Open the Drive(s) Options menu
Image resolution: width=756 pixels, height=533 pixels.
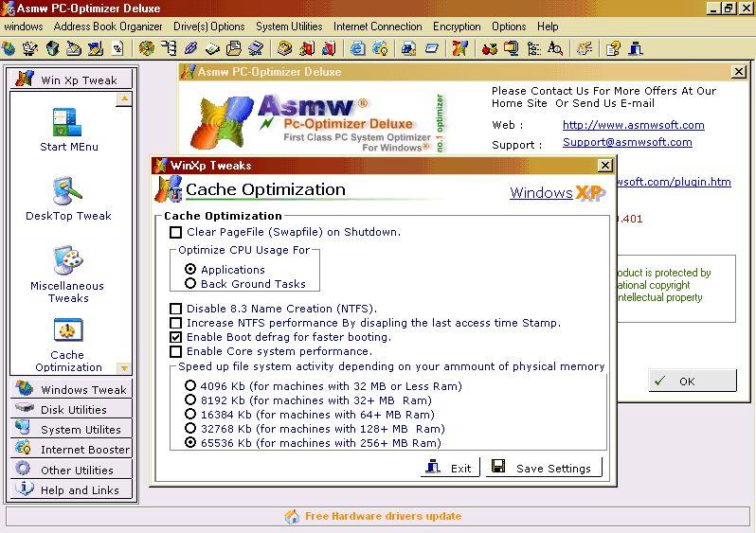point(209,27)
